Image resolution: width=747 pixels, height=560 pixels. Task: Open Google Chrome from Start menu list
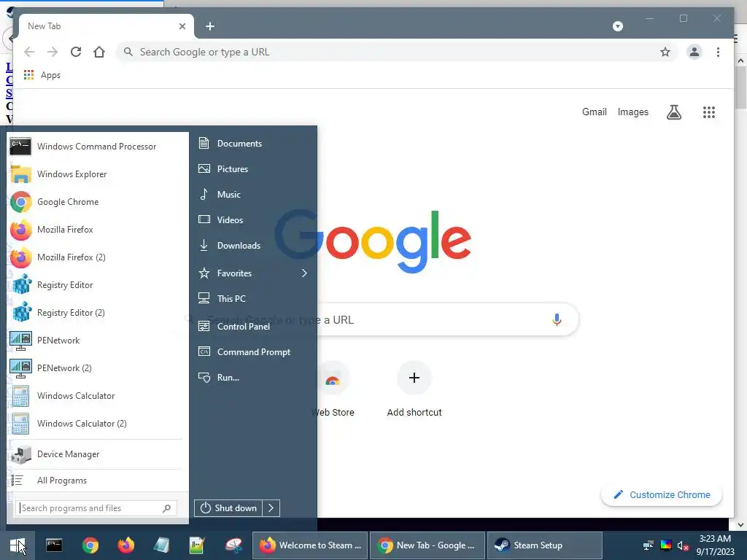[x=97, y=202]
